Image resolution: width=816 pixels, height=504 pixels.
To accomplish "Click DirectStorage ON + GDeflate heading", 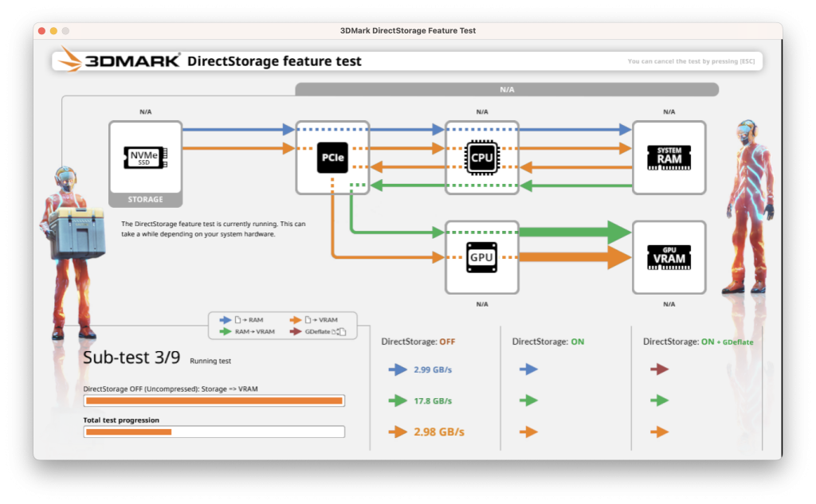I will [x=698, y=342].
